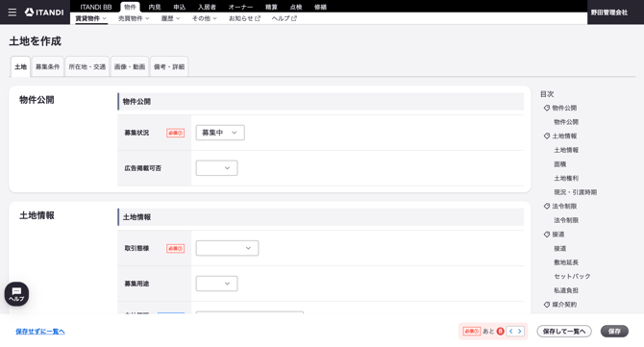Screen dimensions: 644x347
Task: Click the tag icon beside 物件公開 in 目次
Action: 547,108
